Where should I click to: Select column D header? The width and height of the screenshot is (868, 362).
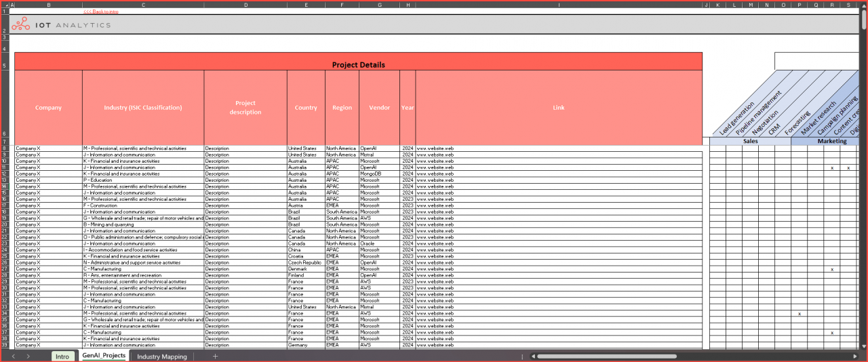tap(245, 5)
